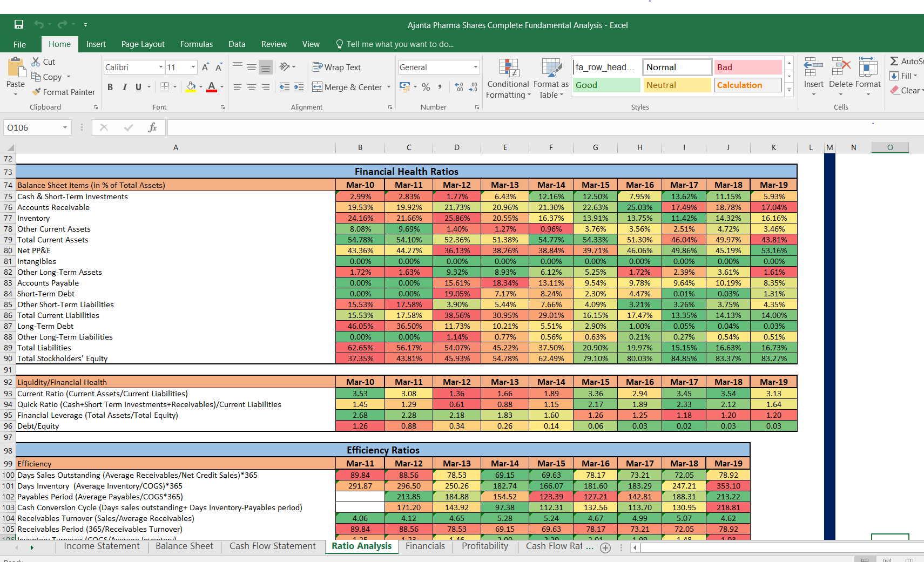Open Conditional Formatting menu
The image size is (924, 562).
(508, 79)
